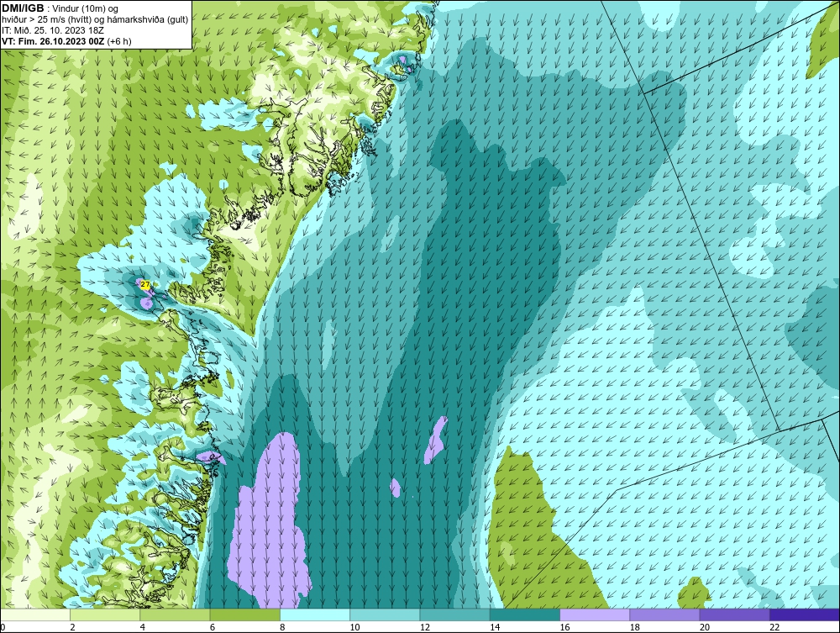Click the legend value 10 label
The image size is (840, 633).
coord(354,628)
